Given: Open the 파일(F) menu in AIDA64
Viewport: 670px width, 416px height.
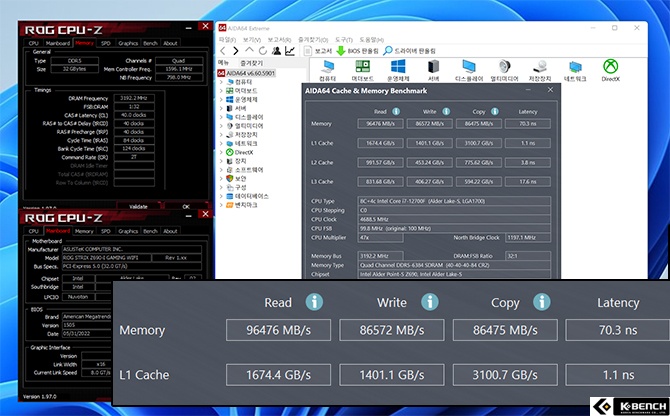Looking at the screenshot, I should (227, 40).
